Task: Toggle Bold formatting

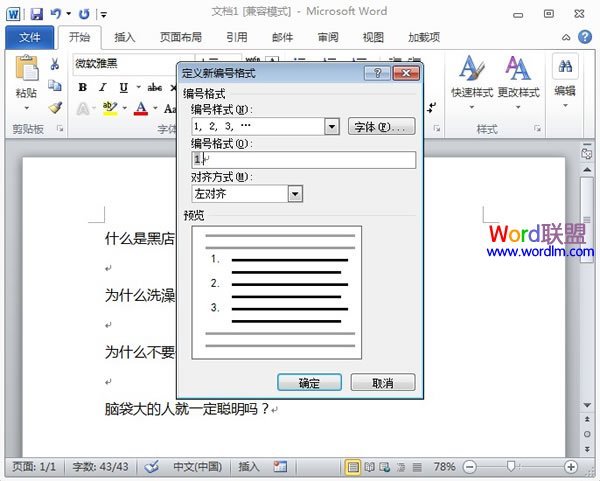Action: tap(82, 87)
